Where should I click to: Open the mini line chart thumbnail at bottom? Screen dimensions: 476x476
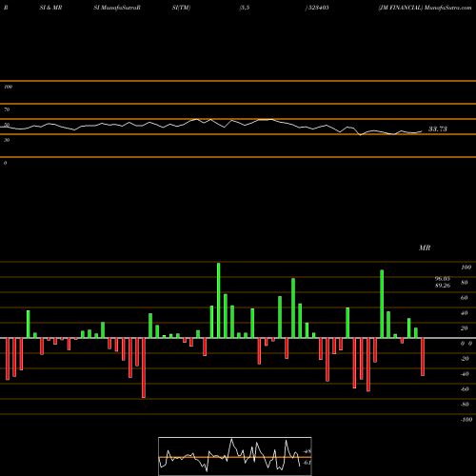(235, 456)
